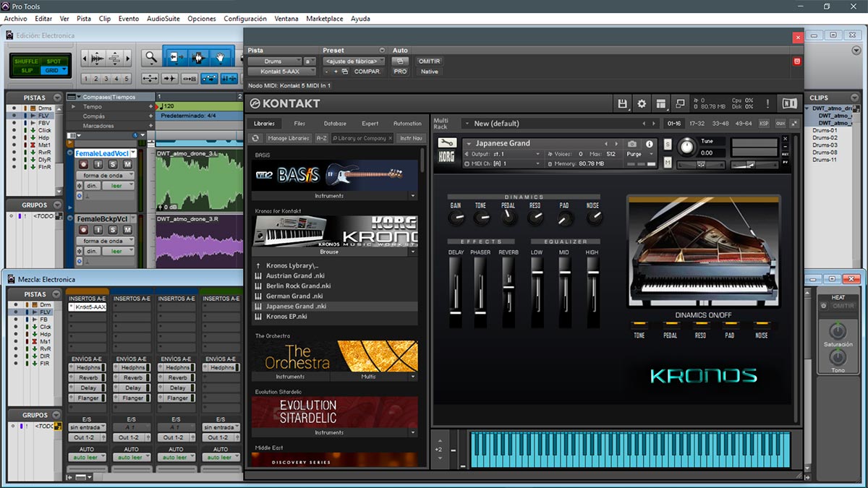Screen dimensions: 868x488
Task: Select Berlin Rock Grand.nki in the list
Action: [334, 286]
